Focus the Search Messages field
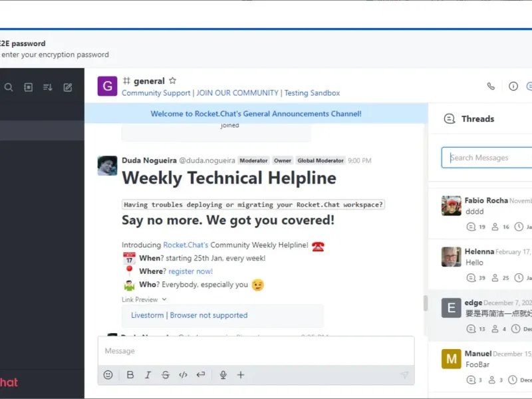 [x=487, y=158]
